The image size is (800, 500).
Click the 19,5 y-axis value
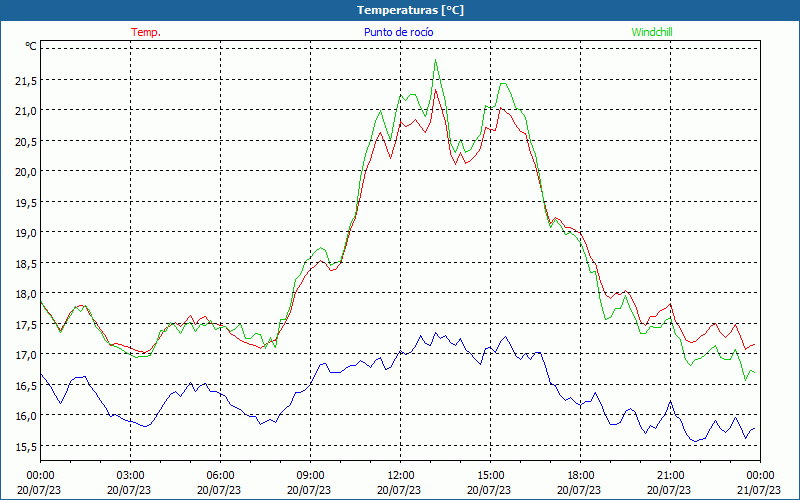click(25, 202)
